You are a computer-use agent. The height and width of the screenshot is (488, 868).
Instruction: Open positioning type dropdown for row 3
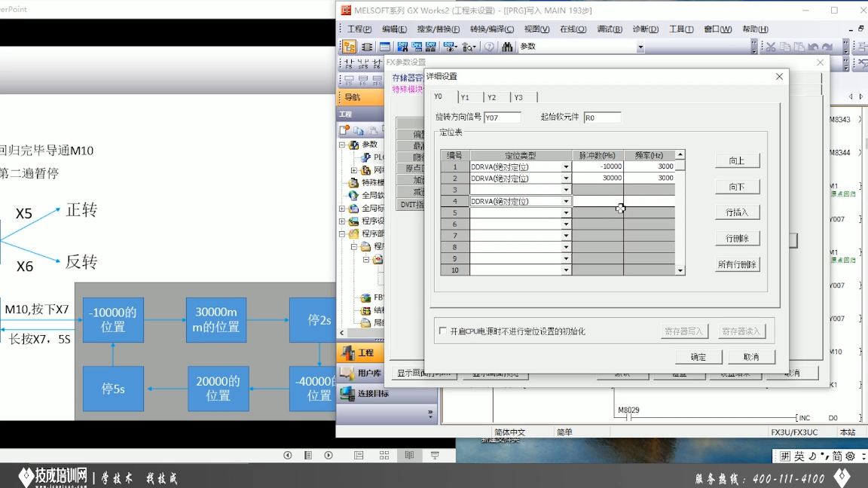coord(566,191)
